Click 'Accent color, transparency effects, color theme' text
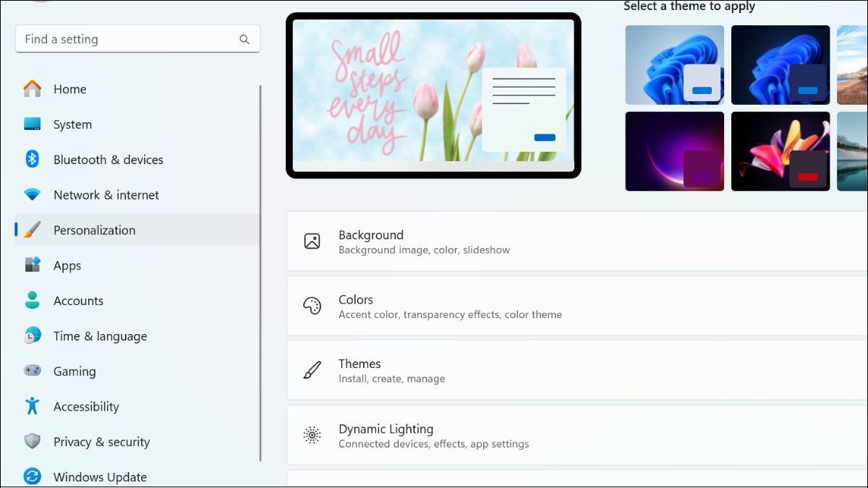 pos(450,314)
